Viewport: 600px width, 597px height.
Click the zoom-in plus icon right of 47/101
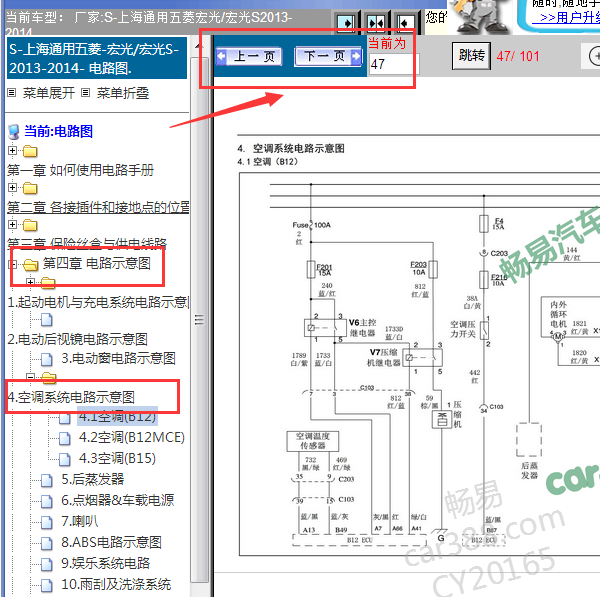click(594, 56)
